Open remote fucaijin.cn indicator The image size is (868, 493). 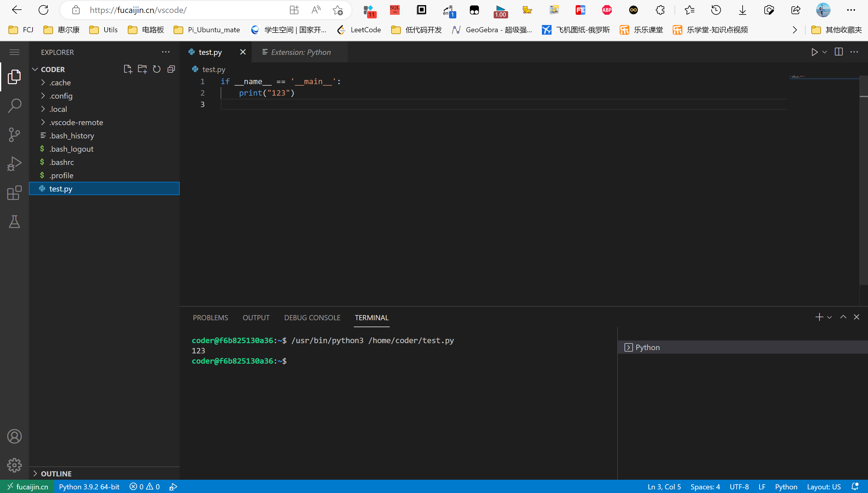[27, 487]
